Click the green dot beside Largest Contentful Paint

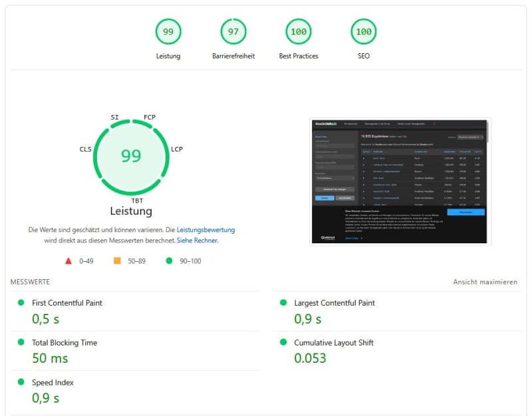pyautogui.click(x=285, y=304)
